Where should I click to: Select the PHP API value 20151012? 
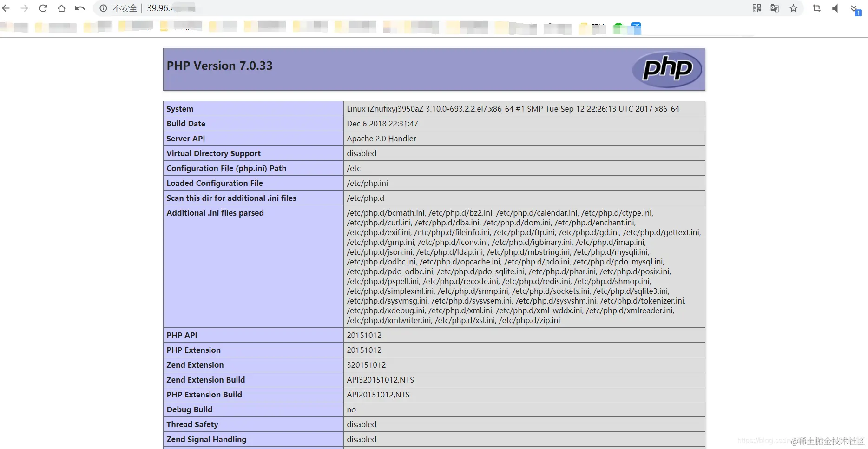coord(364,335)
